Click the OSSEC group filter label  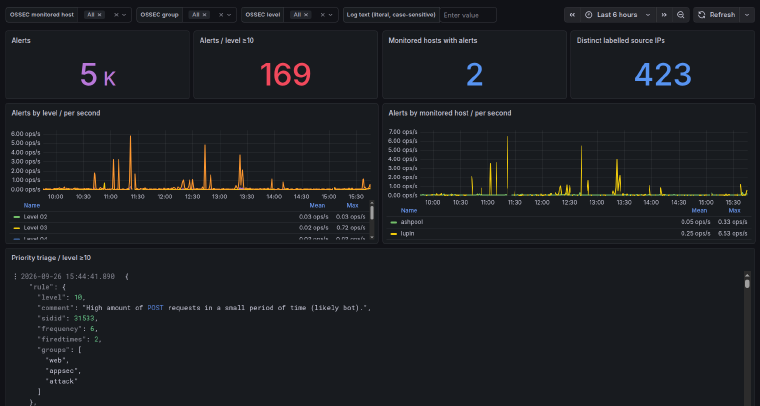coord(159,15)
